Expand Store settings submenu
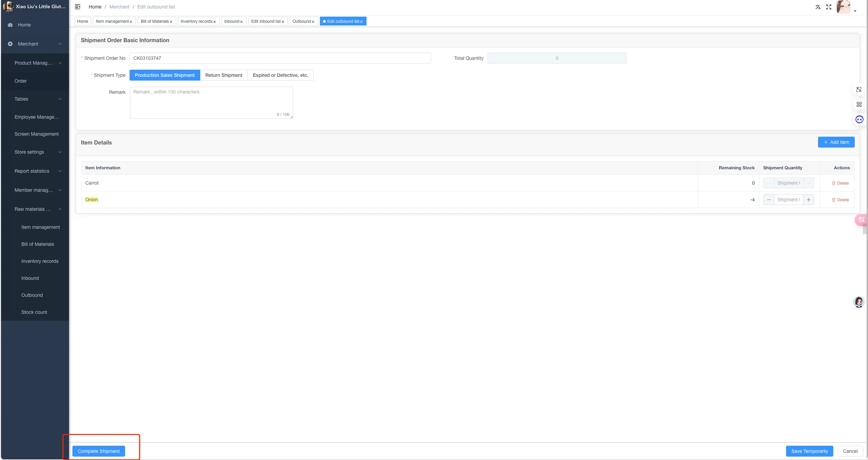The width and height of the screenshot is (868, 460). pos(60,152)
